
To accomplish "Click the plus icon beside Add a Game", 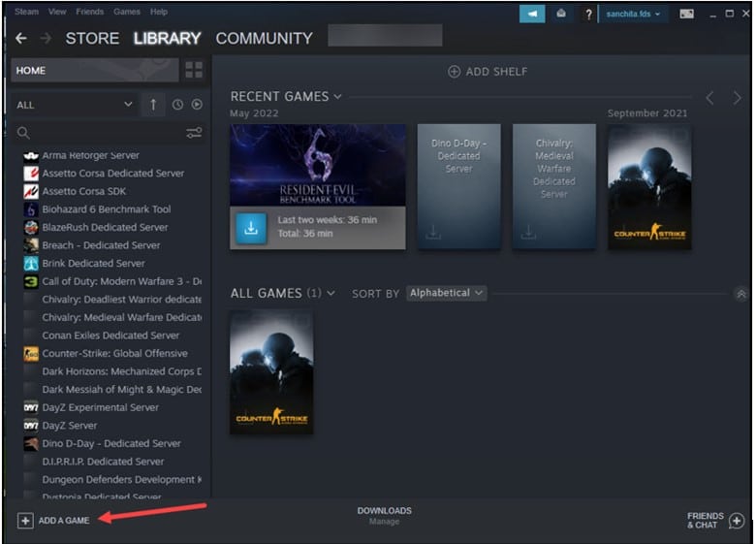I will (x=25, y=521).
